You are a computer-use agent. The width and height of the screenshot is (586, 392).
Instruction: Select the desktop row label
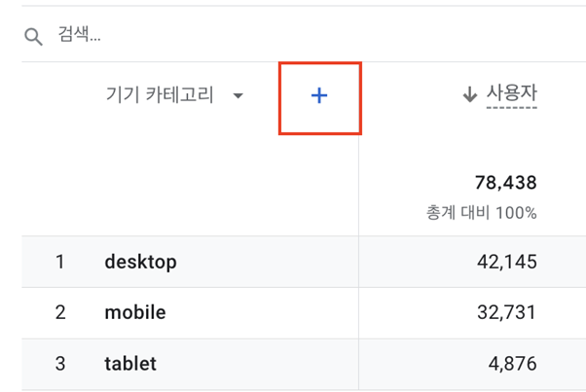tap(140, 262)
